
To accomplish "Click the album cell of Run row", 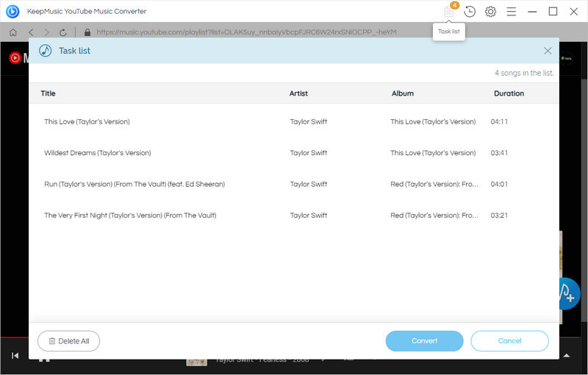I will coord(434,184).
